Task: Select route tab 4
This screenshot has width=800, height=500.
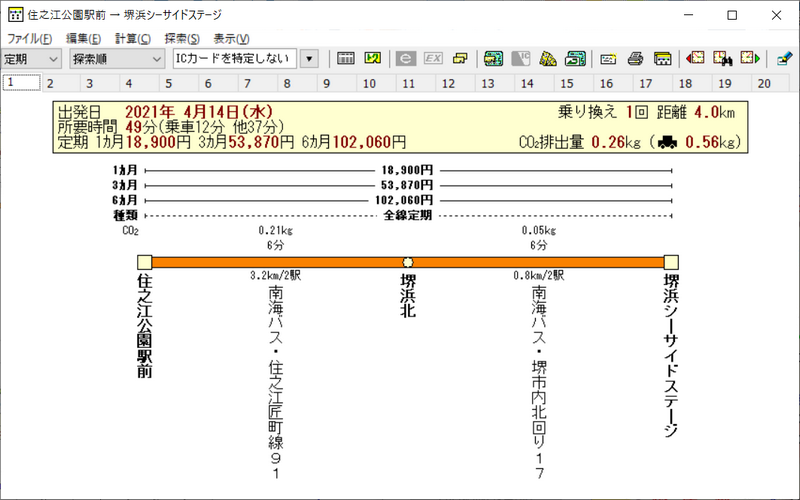Action: [x=139, y=83]
